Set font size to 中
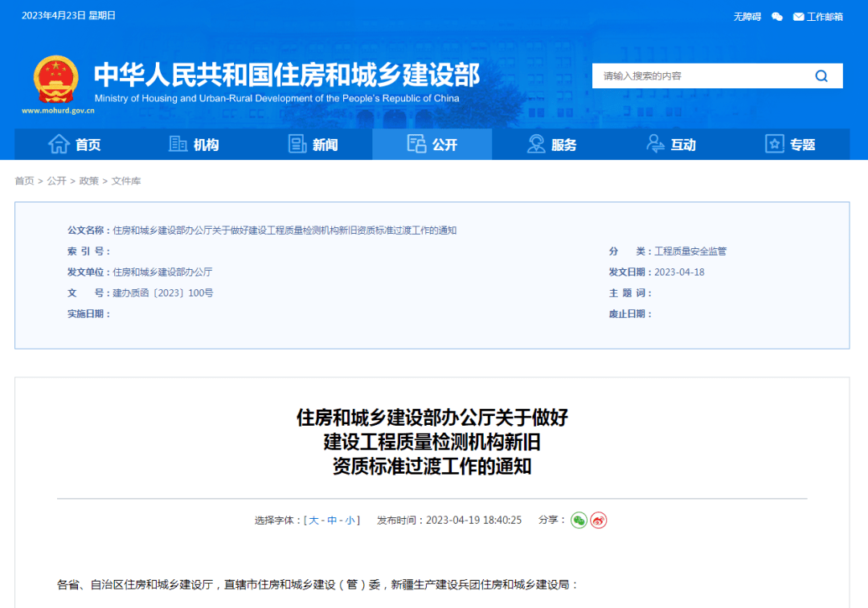 (x=332, y=520)
